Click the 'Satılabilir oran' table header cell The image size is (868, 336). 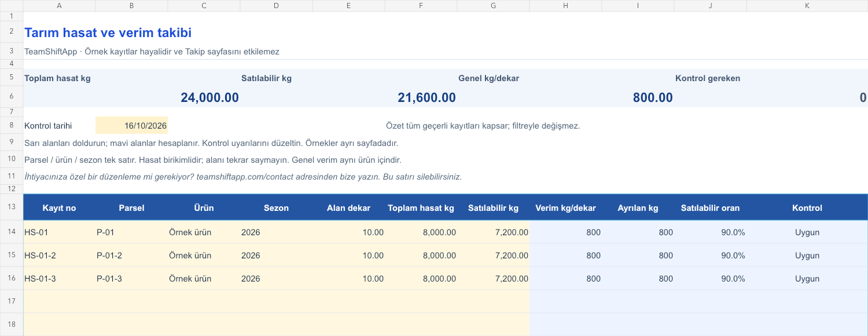point(710,208)
